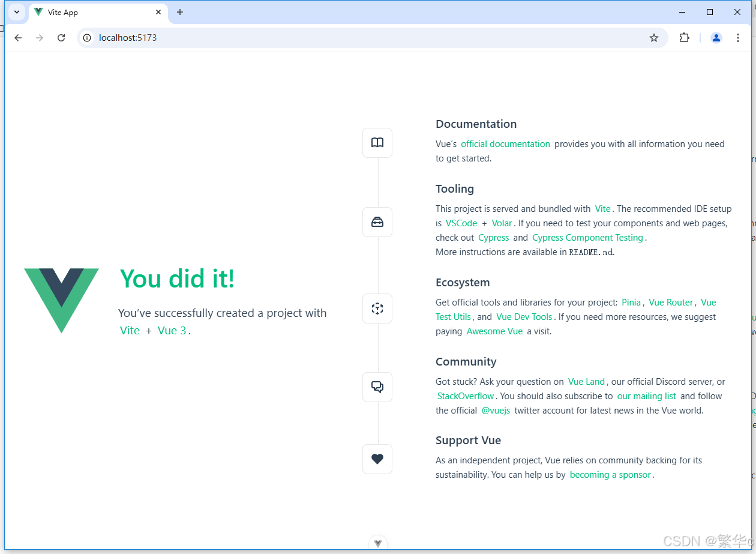
Task: Open the Vue Dev Tools link
Action: [x=524, y=317]
